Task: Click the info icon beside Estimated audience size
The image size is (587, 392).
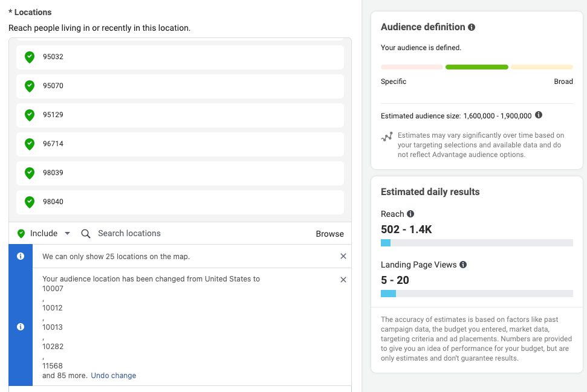Action: [537, 115]
